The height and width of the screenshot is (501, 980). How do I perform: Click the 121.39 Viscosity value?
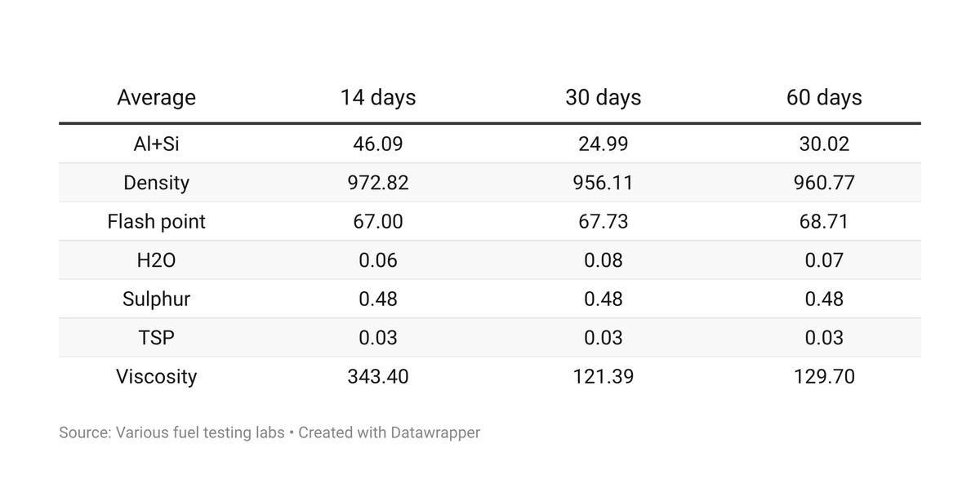point(603,376)
